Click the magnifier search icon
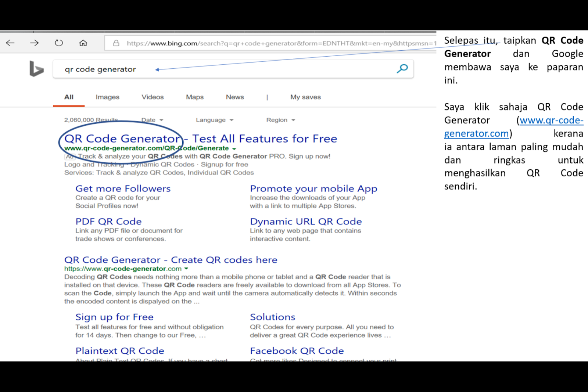 [402, 68]
